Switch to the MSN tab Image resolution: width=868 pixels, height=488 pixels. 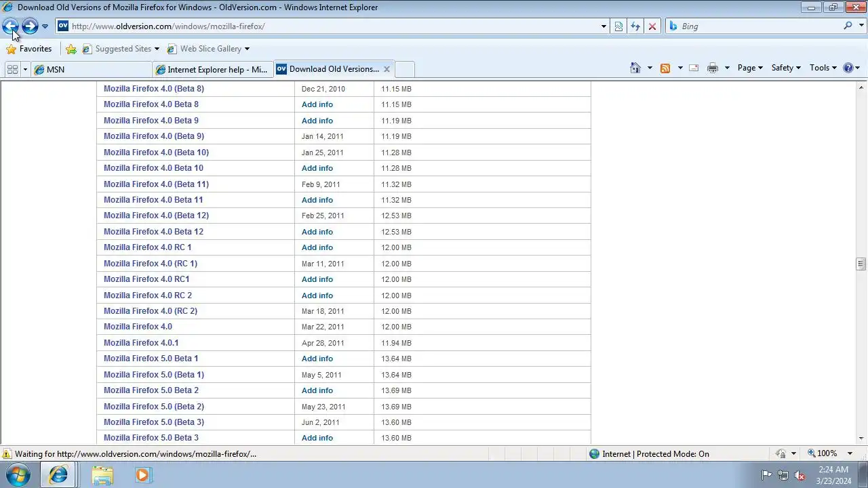92,69
